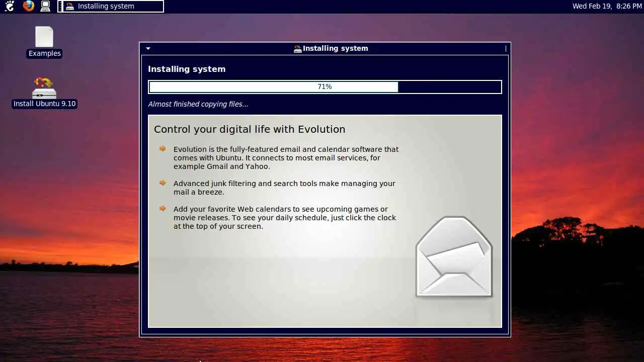644x362 pixels.
Task: Click the Install Ubuntu 9.10 label
Action: [45, 104]
